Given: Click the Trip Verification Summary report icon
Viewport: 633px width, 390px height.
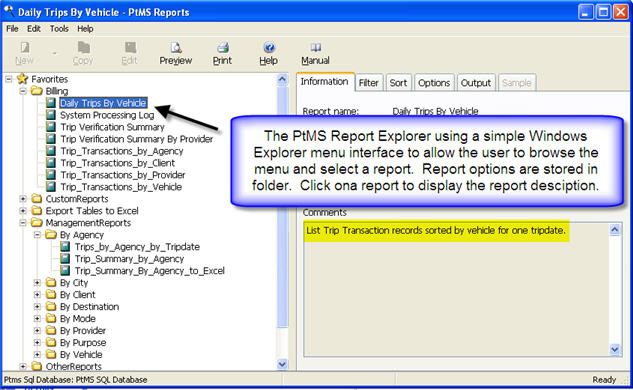Looking at the screenshot, I should pyautogui.click(x=51, y=127).
